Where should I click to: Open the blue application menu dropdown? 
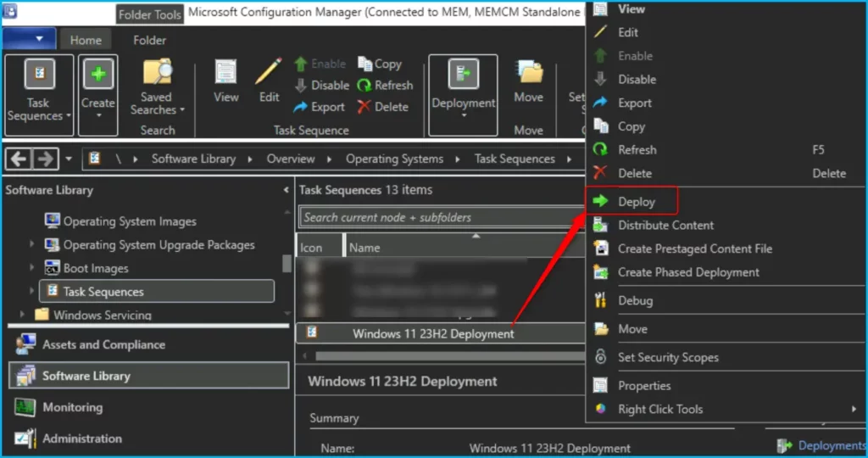29,39
